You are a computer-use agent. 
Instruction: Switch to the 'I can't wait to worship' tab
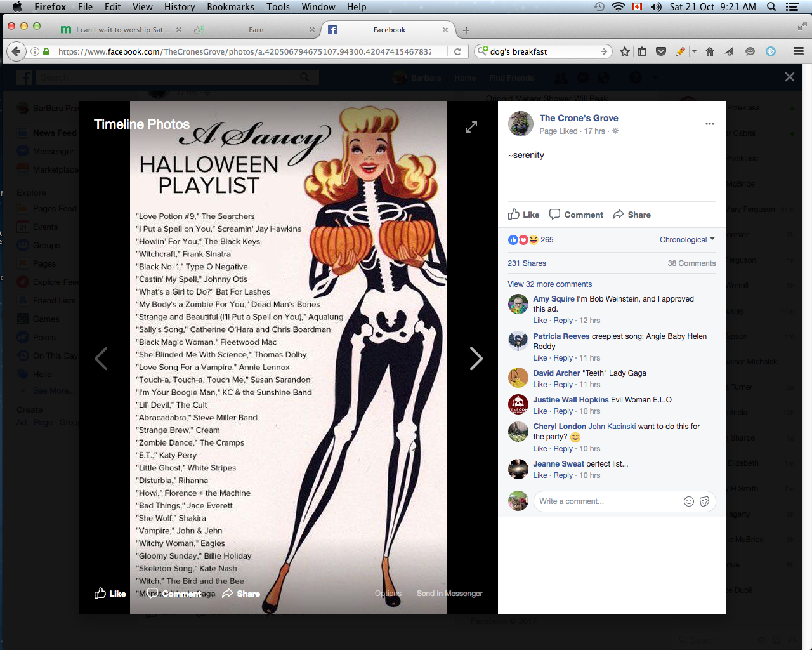pos(121,30)
